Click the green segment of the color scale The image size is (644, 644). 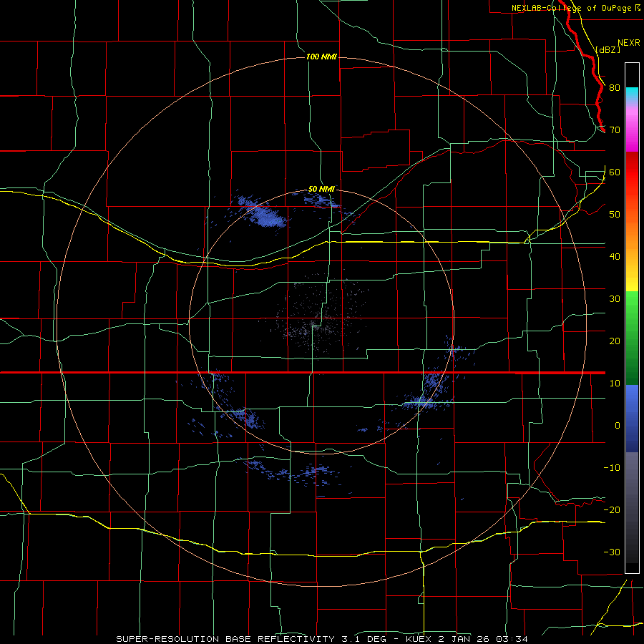(x=632, y=338)
